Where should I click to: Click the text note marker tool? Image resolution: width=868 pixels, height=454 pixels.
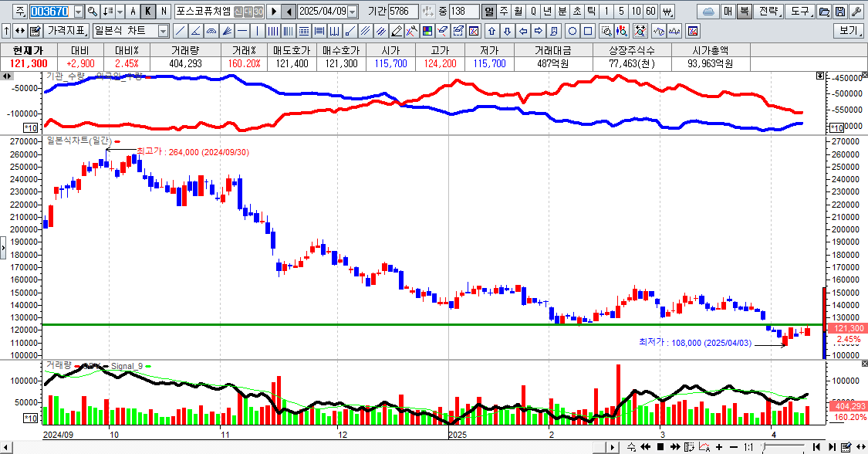[x=554, y=31]
